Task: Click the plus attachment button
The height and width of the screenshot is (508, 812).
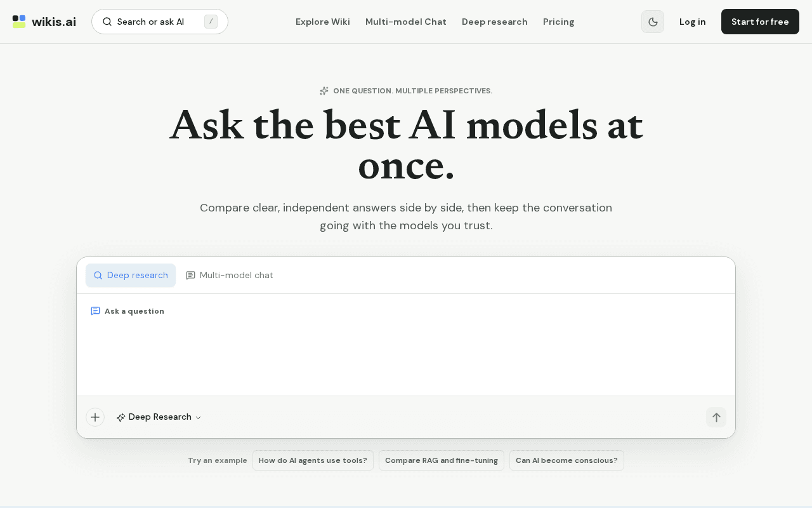Action: click(x=95, y=417)
